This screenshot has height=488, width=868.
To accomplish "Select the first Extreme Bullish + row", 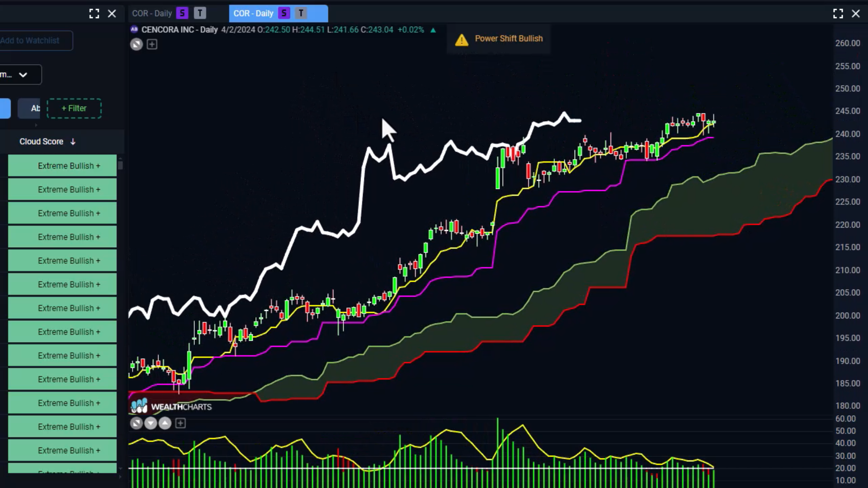I will (62, 166).
